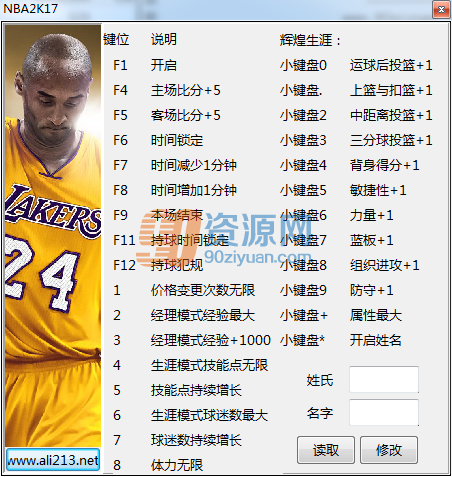Click the 键位 column header
This screenshot has width=452, height=477.
116,39
